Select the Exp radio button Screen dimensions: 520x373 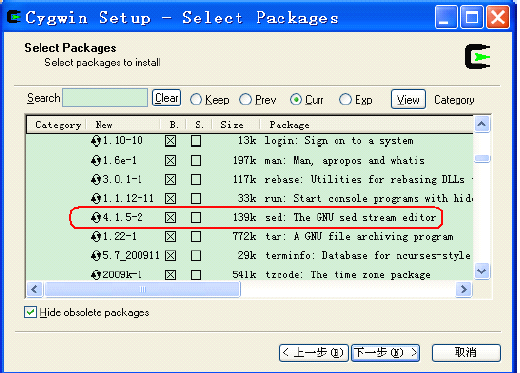[345, 99]
